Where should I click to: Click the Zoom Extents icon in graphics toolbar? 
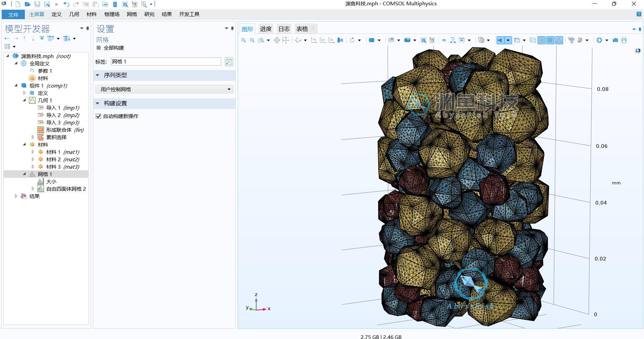(277, 40)
